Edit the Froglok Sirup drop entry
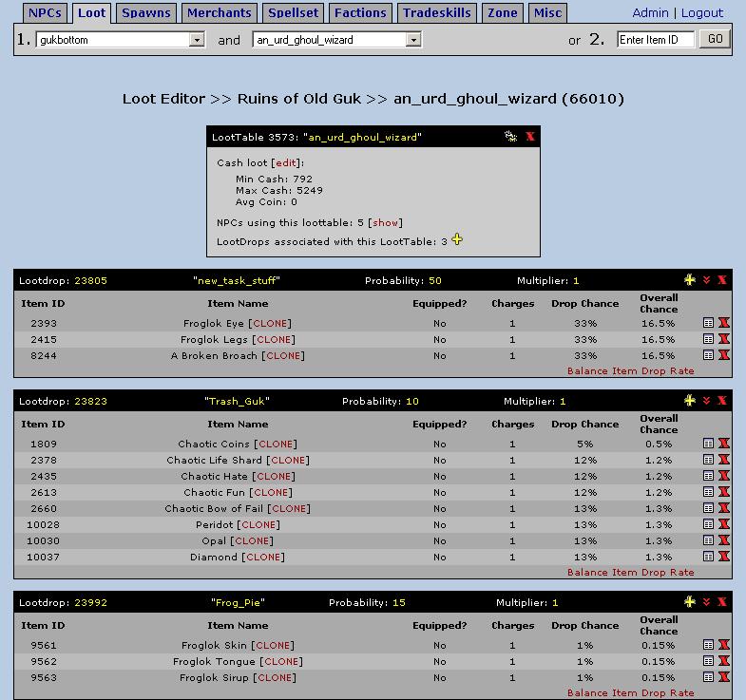This screenshot has width=746, height=700. point(708,677)
